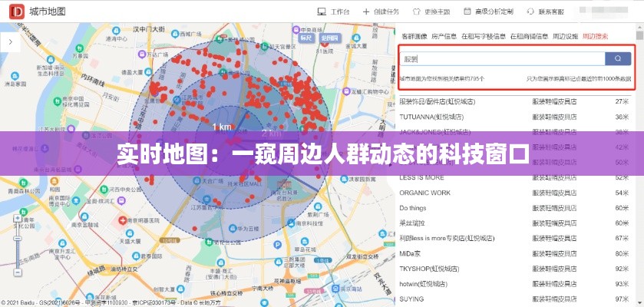Activate the 标尺 ruler tool on map
Screen dimensions: 644x307
click(306, 37)
